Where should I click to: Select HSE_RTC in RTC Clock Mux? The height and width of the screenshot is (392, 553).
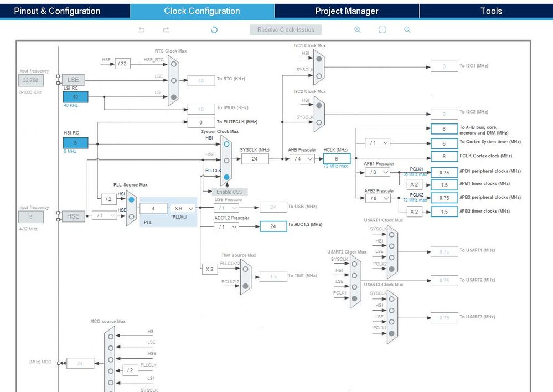174,64
